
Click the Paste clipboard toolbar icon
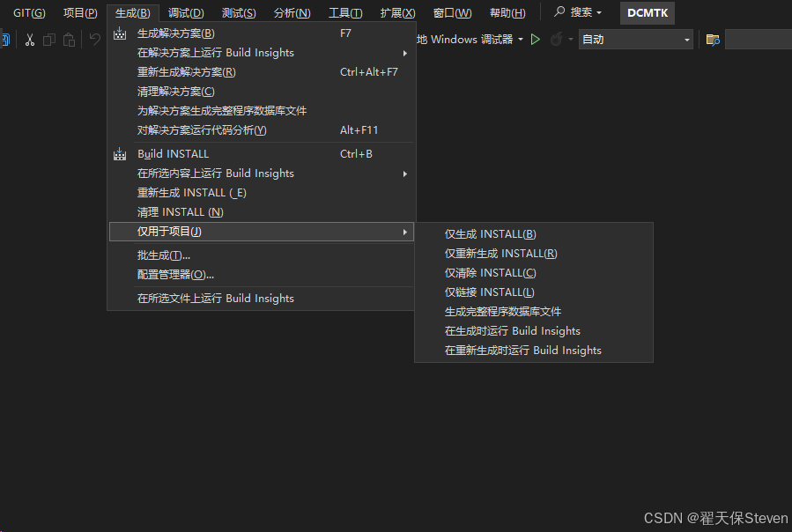coord(69,40)
